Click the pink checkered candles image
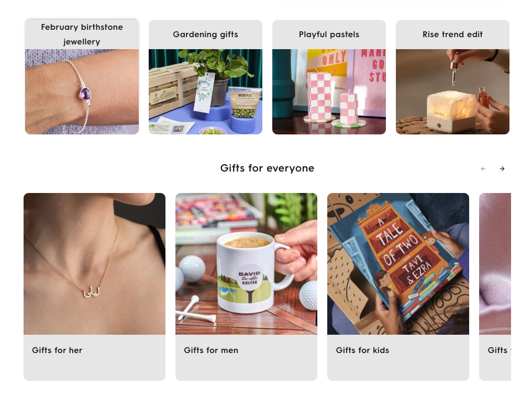532x398 pixels. [x=329, y=92]
